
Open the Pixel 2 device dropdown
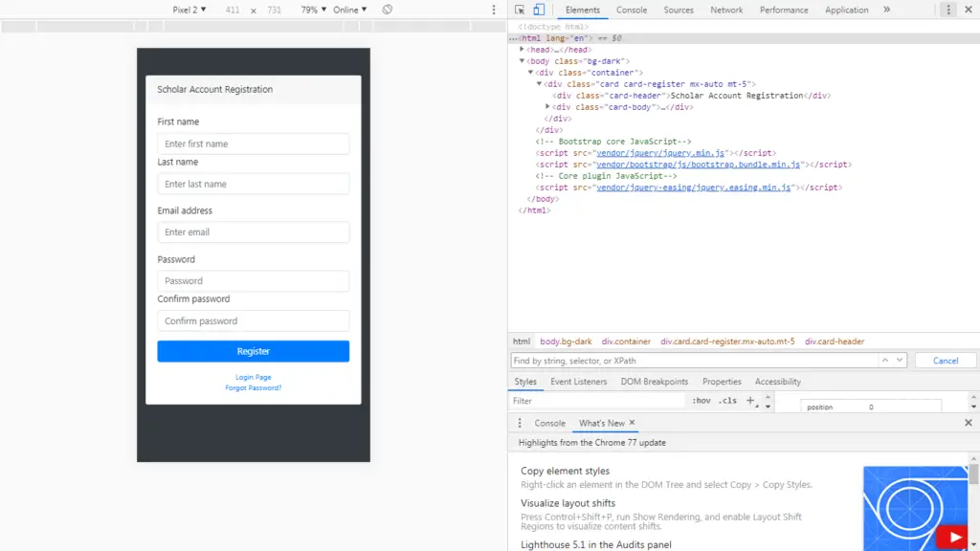(189, 10)
